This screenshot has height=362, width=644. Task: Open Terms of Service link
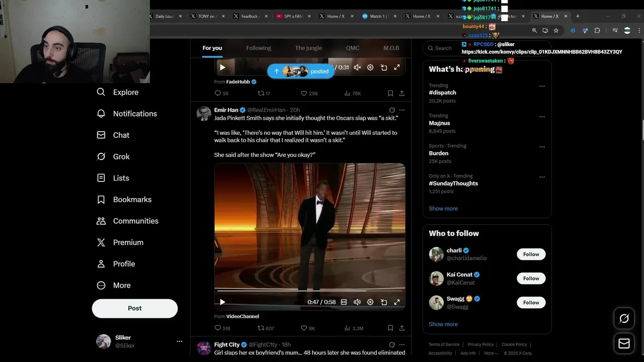coord(444,344)
